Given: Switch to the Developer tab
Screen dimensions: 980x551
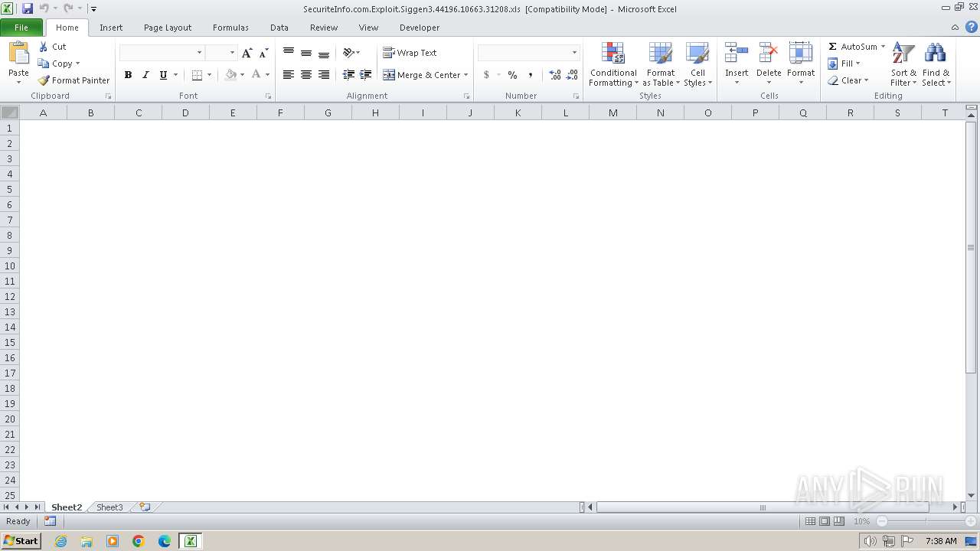Looking at the screenshot, I should (x=420, y=28).
